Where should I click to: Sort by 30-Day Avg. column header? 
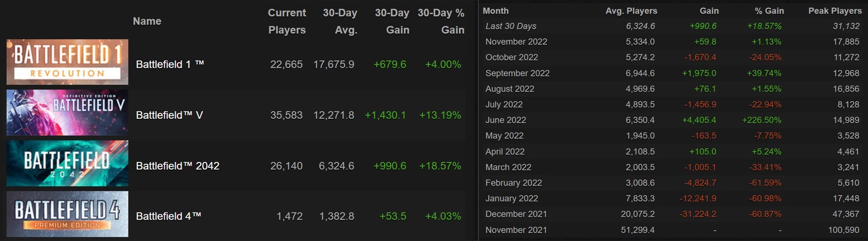[340, 21]
